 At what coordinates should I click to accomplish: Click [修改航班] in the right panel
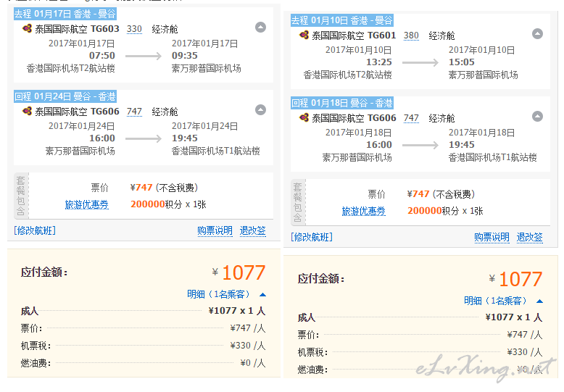pos(312,237)
